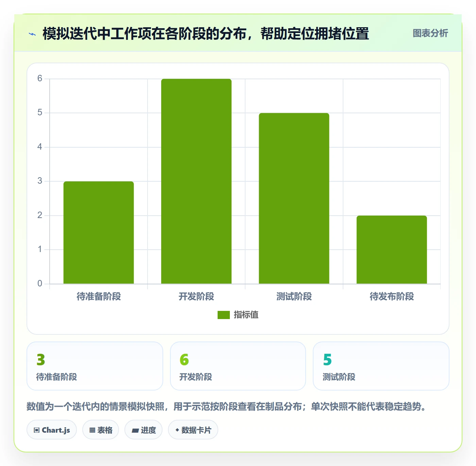Click the 数据卡片 tag chip
The image size is (476, 466).
[193, 430]
